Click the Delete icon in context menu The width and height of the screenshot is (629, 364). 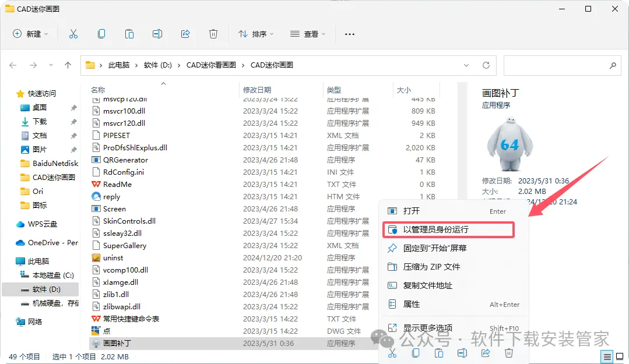point(509,353)
